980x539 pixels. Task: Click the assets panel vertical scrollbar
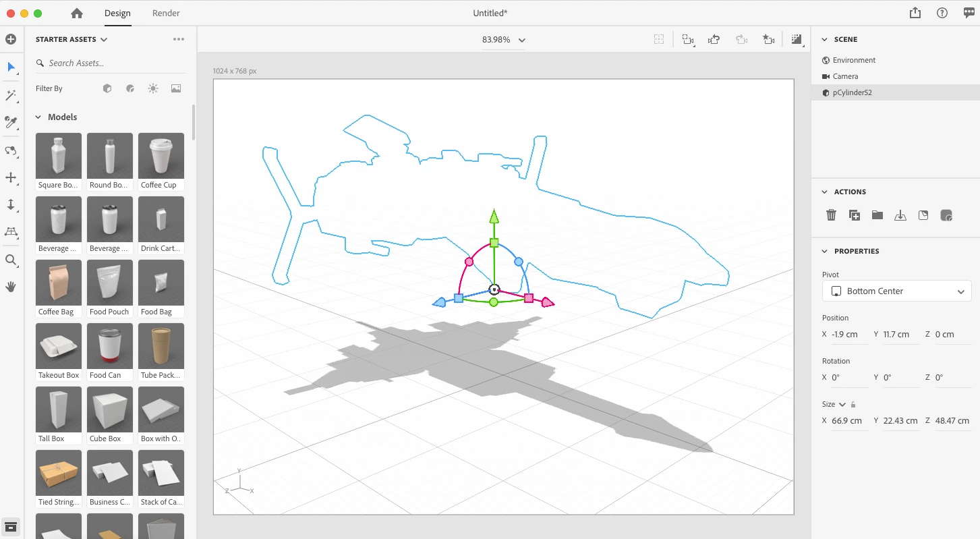click(194, 122)
